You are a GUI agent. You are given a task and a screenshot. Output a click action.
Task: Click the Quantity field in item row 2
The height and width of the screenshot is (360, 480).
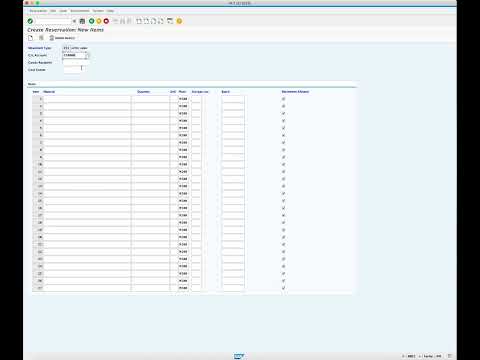point(150,106)
